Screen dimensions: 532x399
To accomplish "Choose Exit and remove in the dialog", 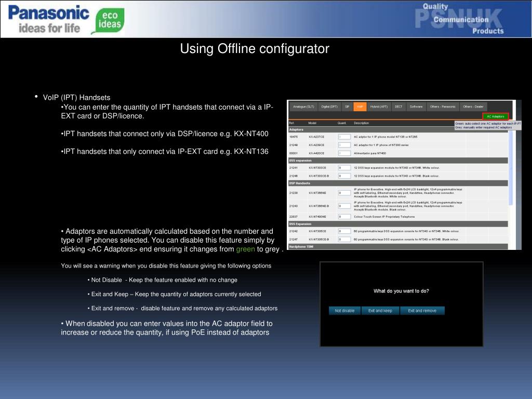I will pyautogui.click(x=422, y=311).
